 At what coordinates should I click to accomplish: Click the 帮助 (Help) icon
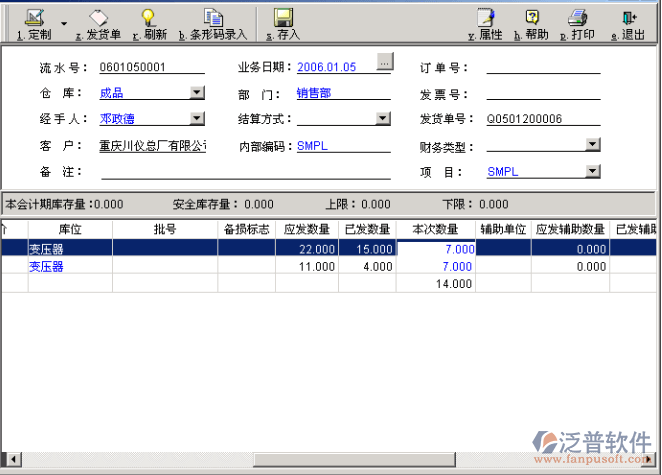click(x=532, y=19)
